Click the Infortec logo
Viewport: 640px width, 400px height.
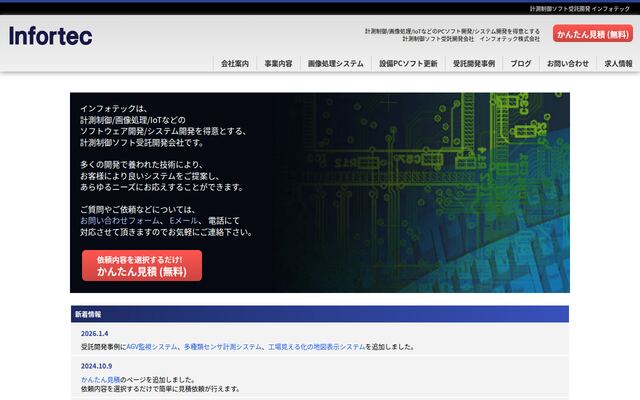pos(51,36)
